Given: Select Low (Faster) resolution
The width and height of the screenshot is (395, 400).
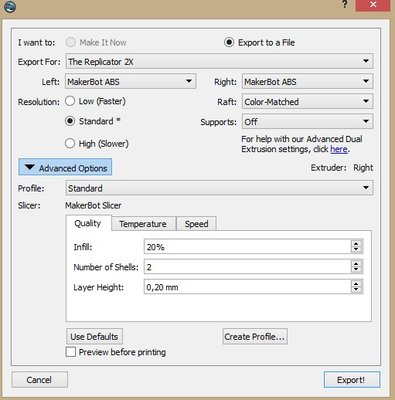Looking at the screenshot, I should coord(70,101).
